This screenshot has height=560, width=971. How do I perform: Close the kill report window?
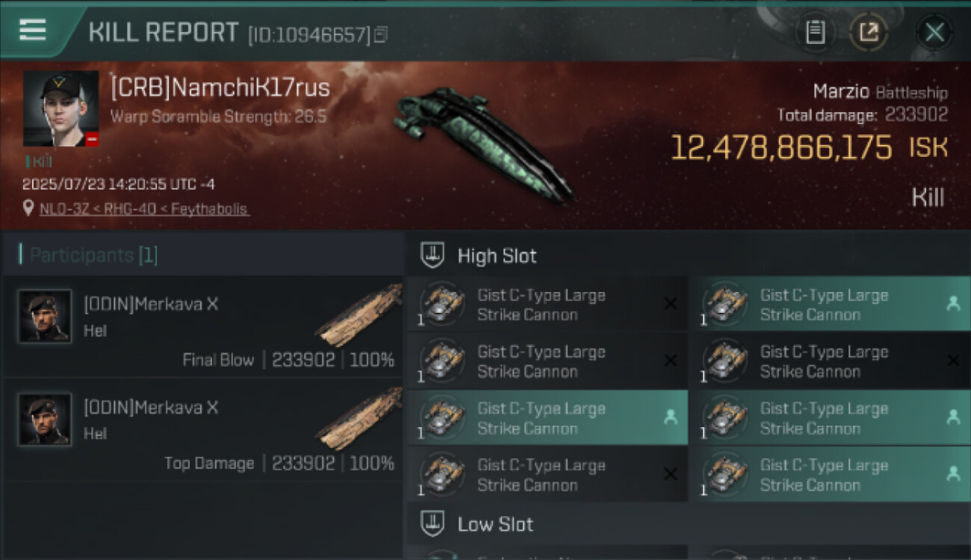(x=934, y=32)
